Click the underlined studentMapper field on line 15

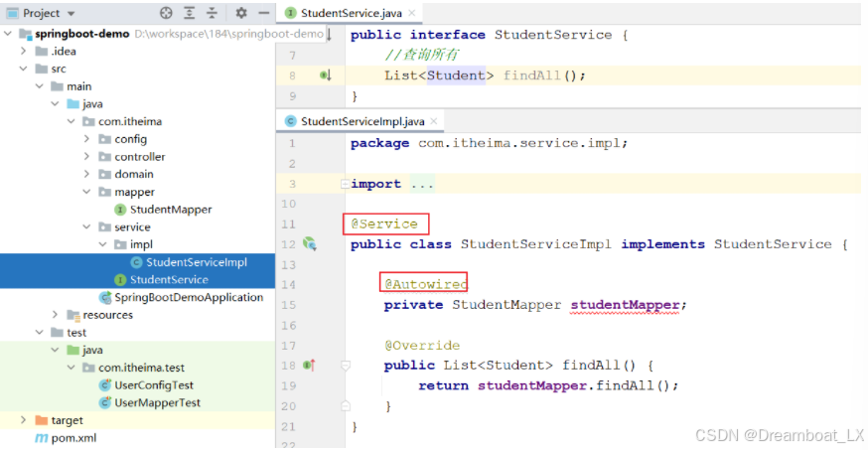pos(625,305)
